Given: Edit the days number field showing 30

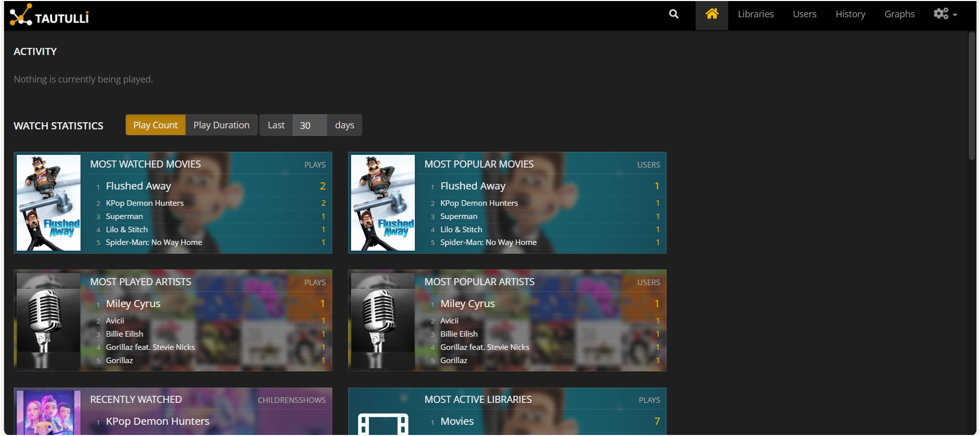Looking at the screenshot, I should coord(309,125).
